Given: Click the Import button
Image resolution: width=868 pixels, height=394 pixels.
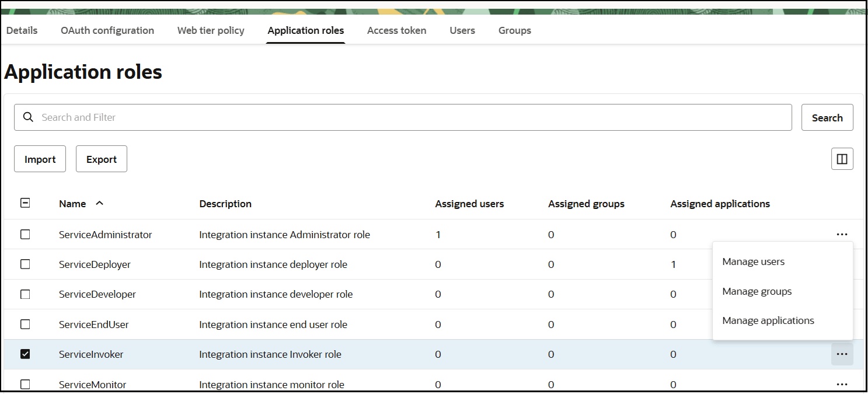Looking at the screenshot, I should pyautogui.click(x=40, y=158).
